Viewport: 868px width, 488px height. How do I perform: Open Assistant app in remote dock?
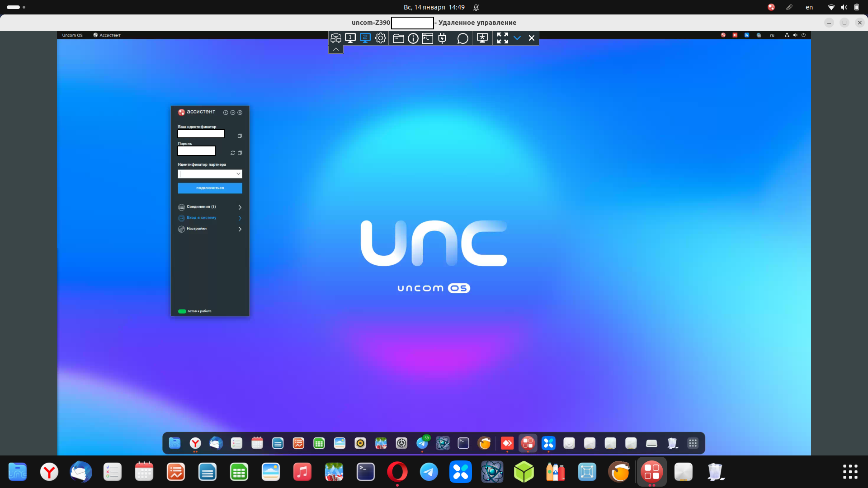pos(528,443)
